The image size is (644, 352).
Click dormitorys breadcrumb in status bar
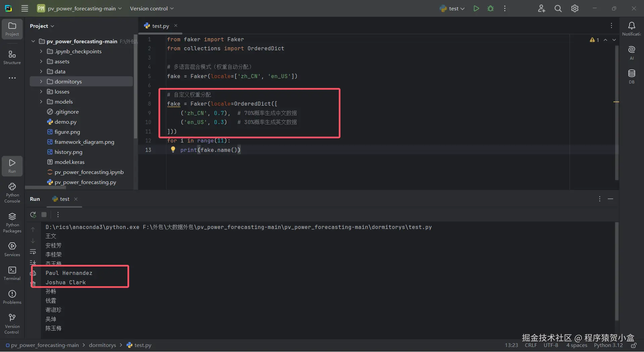[x=102, y=345]
